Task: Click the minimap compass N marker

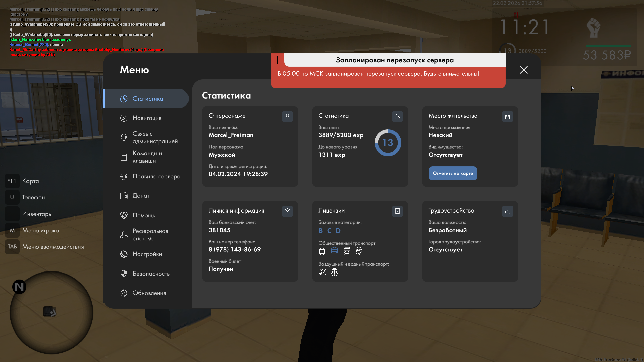Action: coord(19,287)
